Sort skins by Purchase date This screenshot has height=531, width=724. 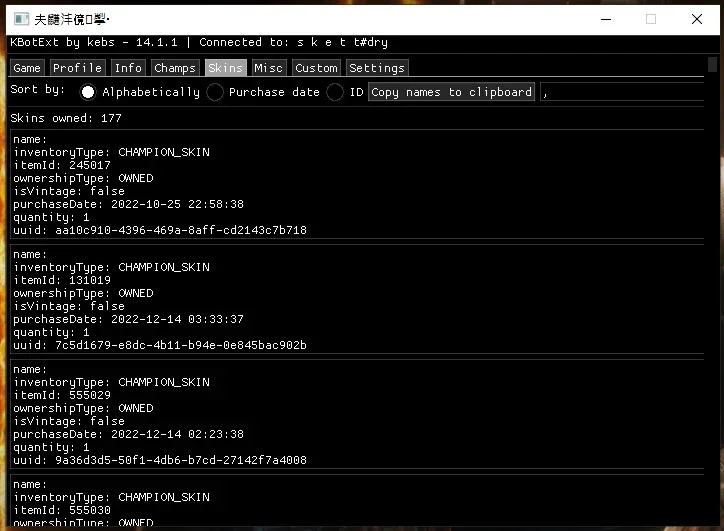coord(215,92)
